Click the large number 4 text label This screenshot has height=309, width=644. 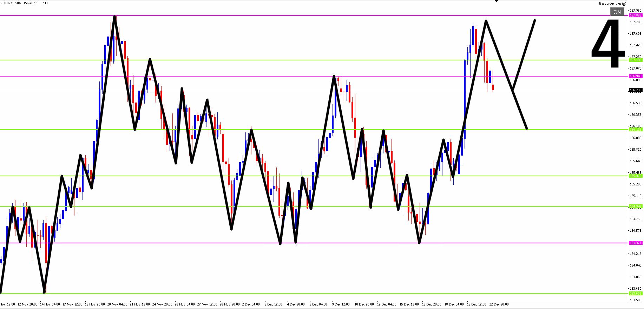point(608,43)
